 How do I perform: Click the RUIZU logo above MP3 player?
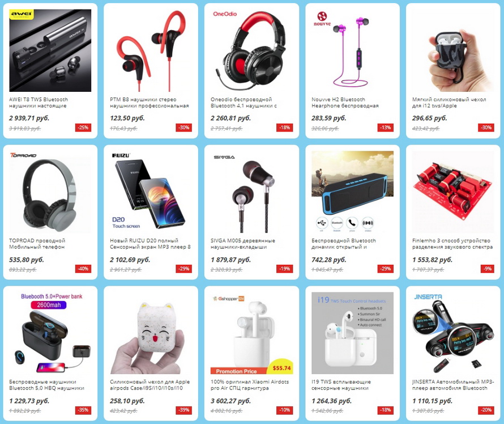pyautogui.click(x=121, y=155)
